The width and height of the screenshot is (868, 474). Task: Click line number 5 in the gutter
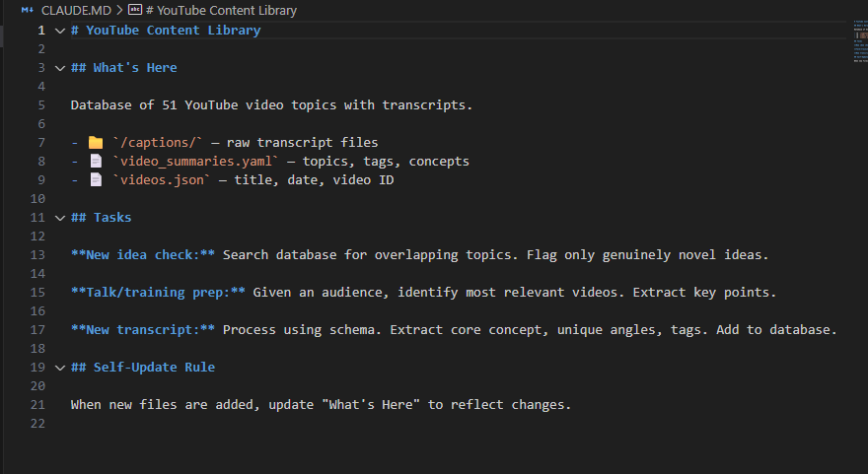tap(41, 105)
